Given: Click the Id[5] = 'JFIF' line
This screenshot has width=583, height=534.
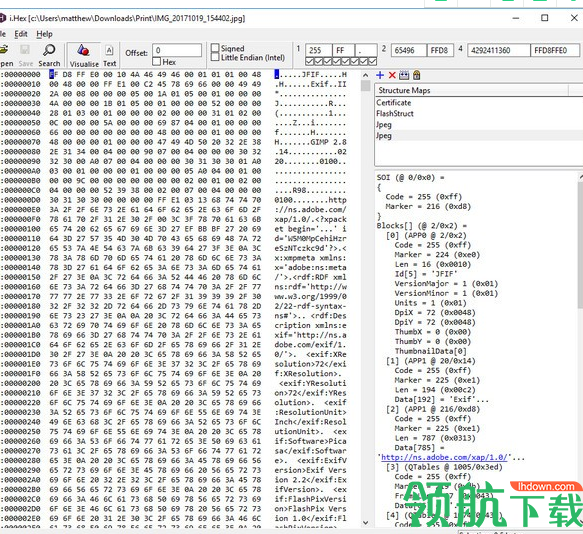Looking at the screenshot, I should (426, 274).
